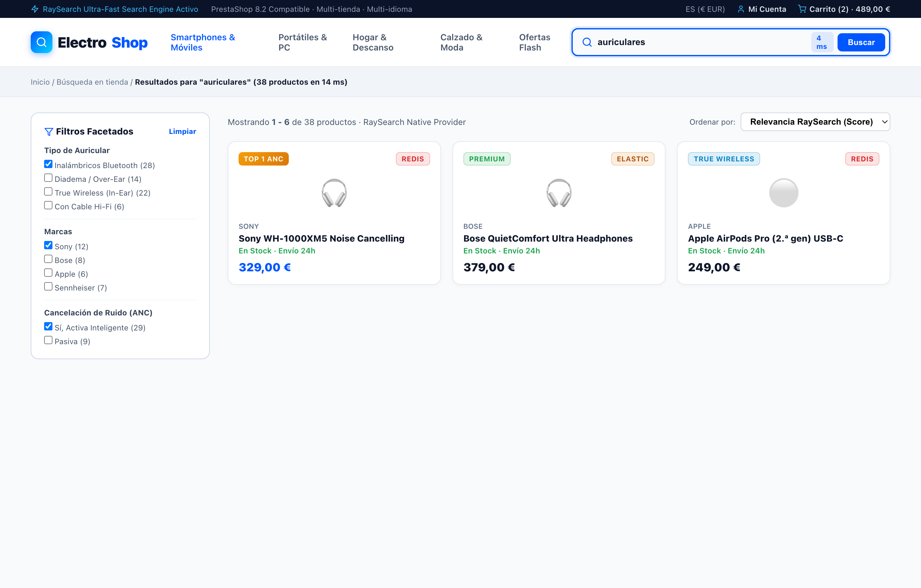This screenshot has width=921, height=588.
Task: Tick the Apple brand checkbox
Action: point(48,273)
